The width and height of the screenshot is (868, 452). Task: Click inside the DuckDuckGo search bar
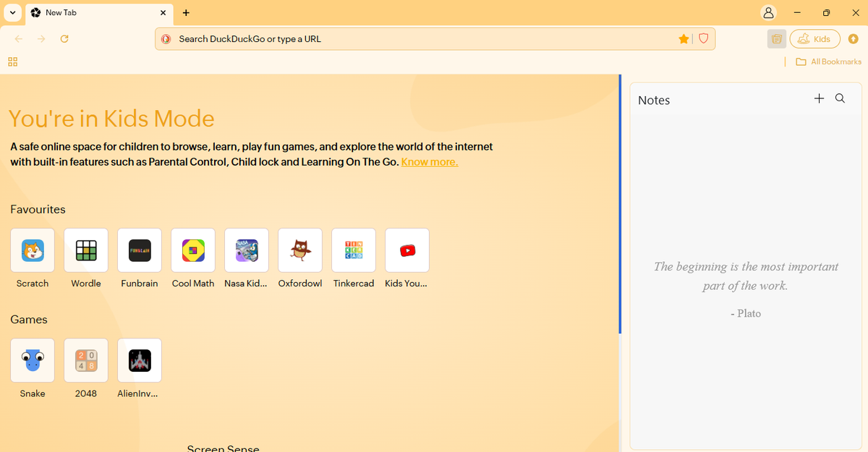(x=434, y=38)
